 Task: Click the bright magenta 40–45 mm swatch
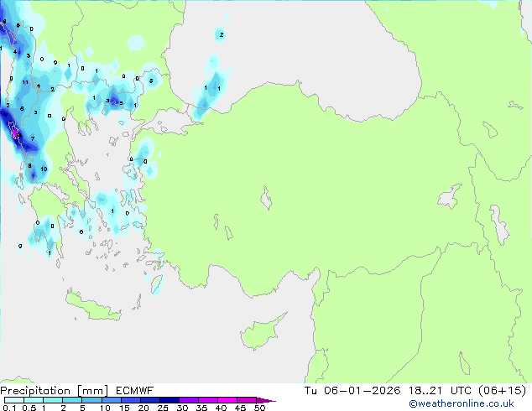point(227,400)
